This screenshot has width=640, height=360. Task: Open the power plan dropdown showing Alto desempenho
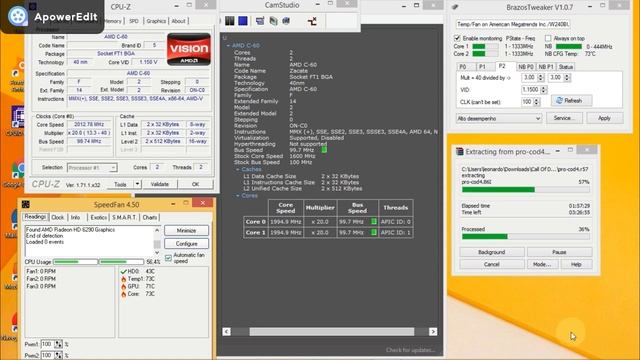point(499,118)
